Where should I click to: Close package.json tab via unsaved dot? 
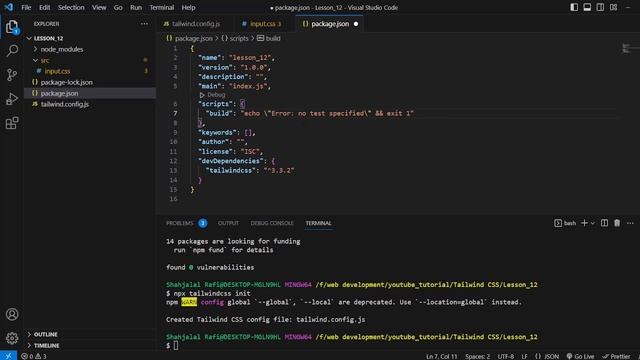356,24
